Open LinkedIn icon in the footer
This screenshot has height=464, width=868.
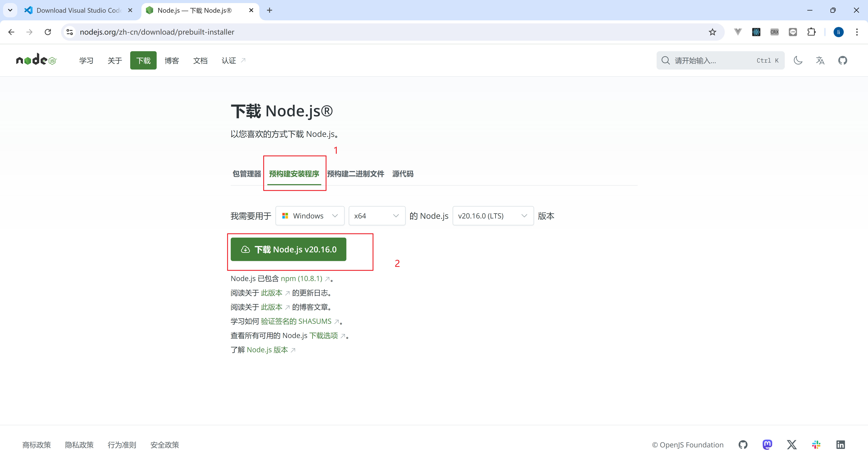[840, 444]
